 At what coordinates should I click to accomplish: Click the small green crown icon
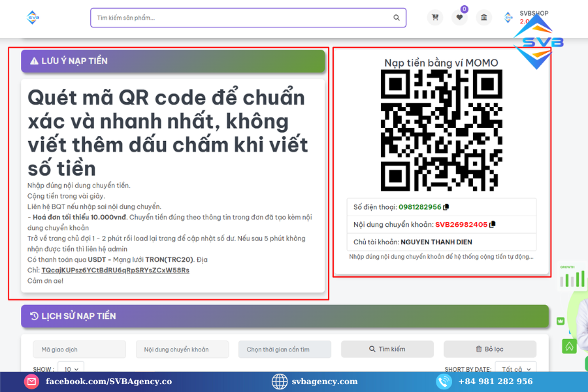tap(561, 321)
